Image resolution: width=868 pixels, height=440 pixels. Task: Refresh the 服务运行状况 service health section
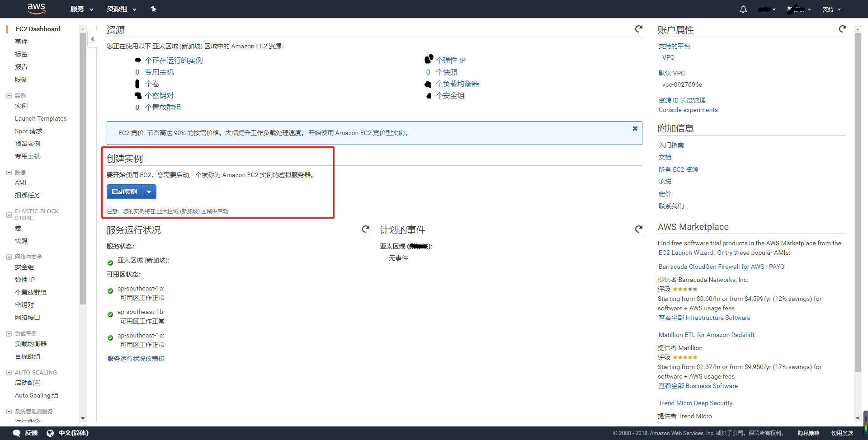[x=365, y=229]
